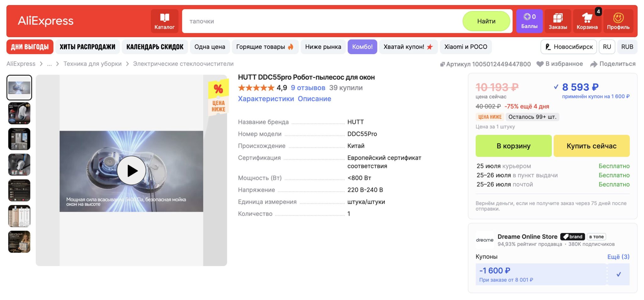Open Хватай купон! section
Viewport: 644px width, 300px height.
pyautogui.click(x=408, y=47)
